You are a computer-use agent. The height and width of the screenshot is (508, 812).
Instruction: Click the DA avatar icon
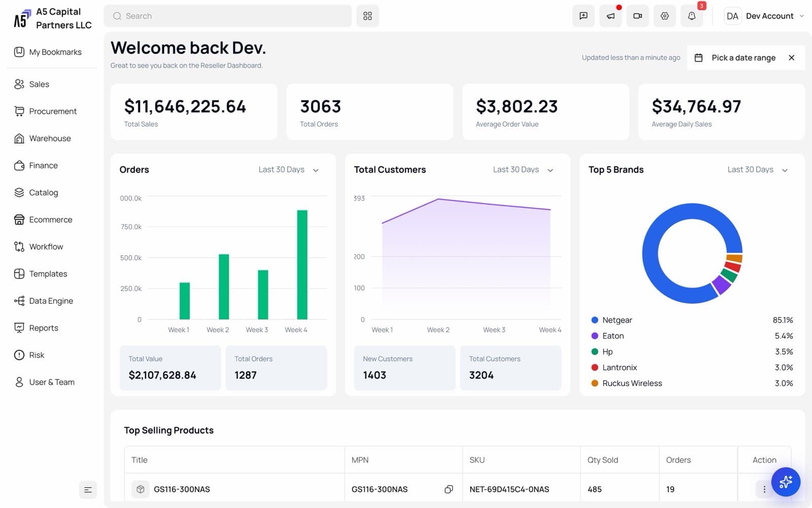tap(732, 16)
